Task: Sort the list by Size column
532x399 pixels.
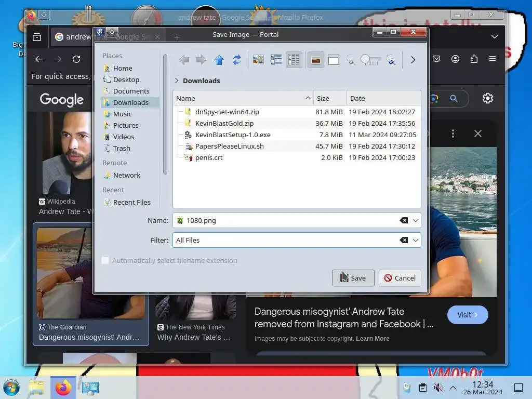Action: click(x=330, y=98)
